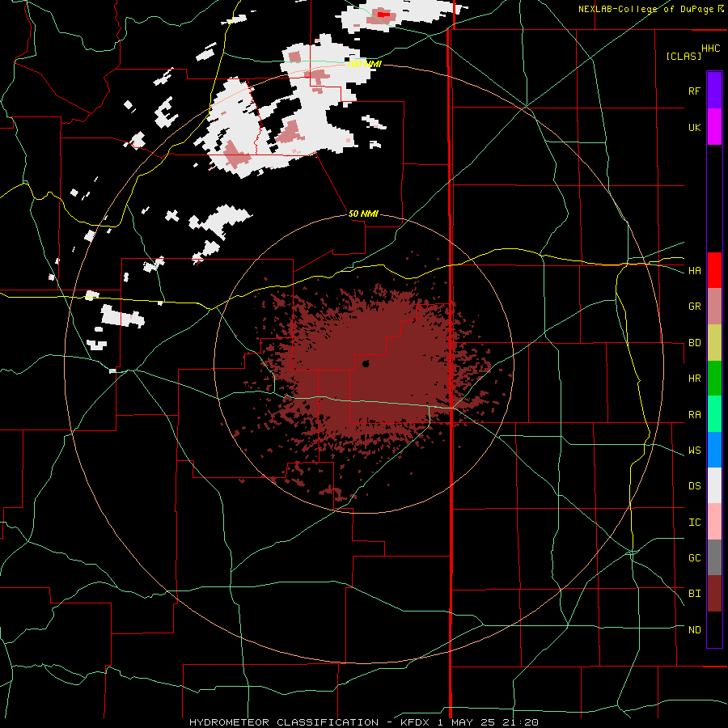Click the IC legend label
Screen dimensions: 728x728
coord(694,523)
